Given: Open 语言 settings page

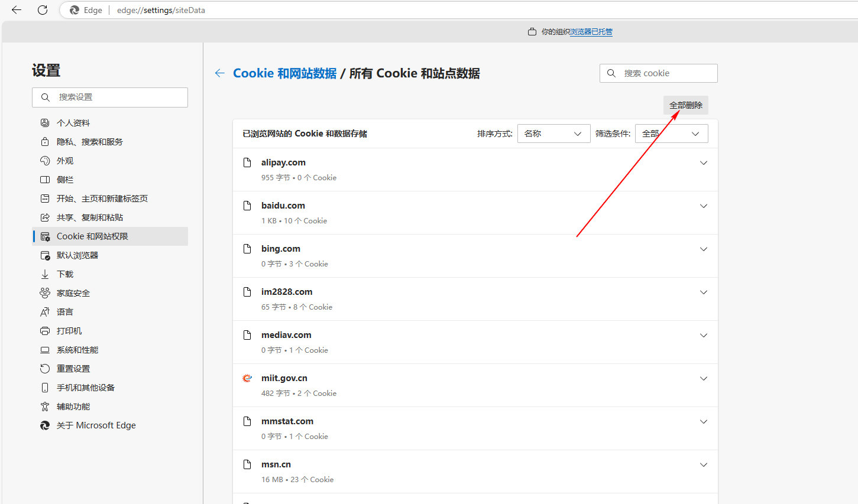Looking at the screenshot, I should (110, 312).
